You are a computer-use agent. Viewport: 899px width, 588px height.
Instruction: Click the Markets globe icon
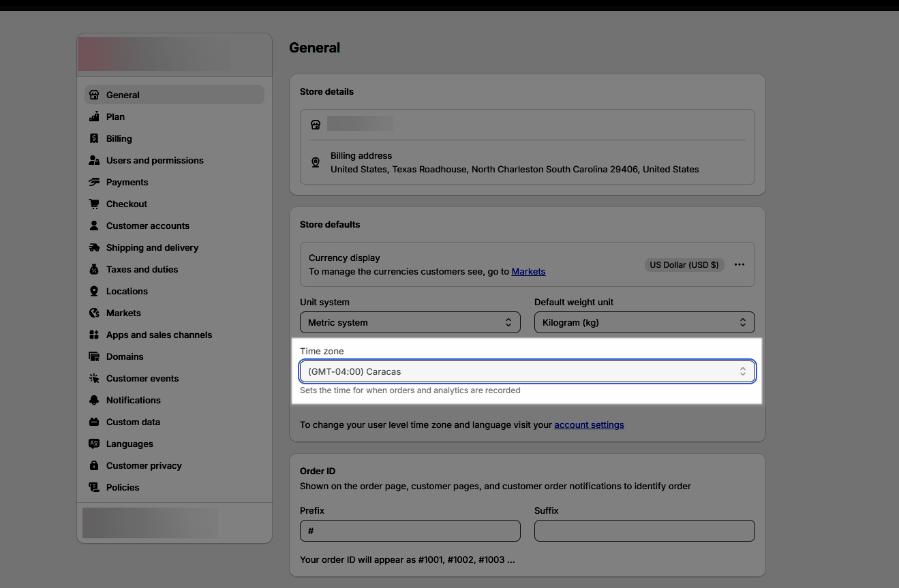(94, 313)
